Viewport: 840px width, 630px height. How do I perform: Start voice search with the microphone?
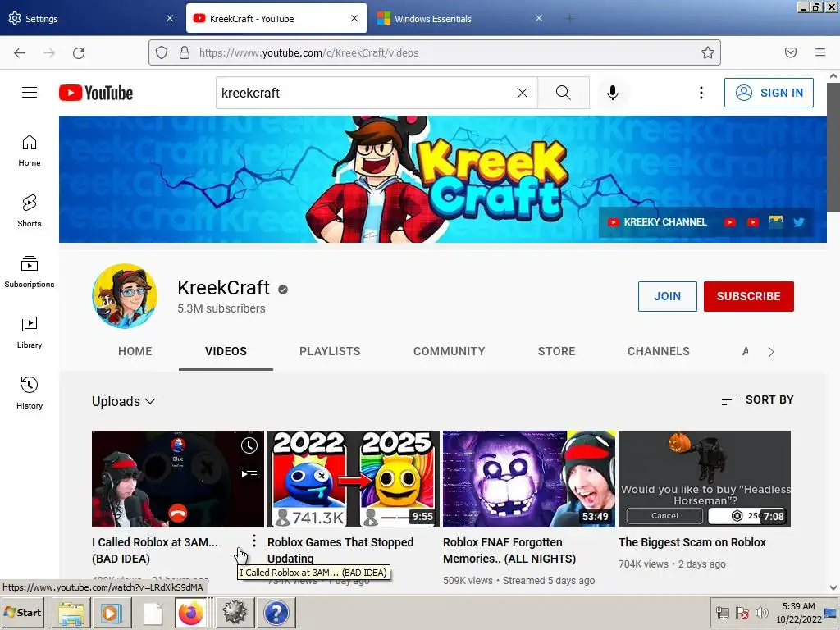(612, 93)
